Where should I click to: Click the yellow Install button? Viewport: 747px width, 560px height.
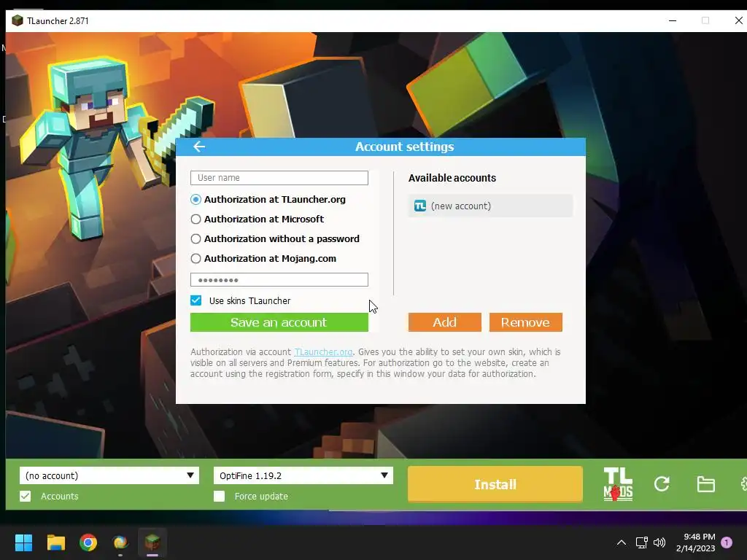[x=495, y=484]
